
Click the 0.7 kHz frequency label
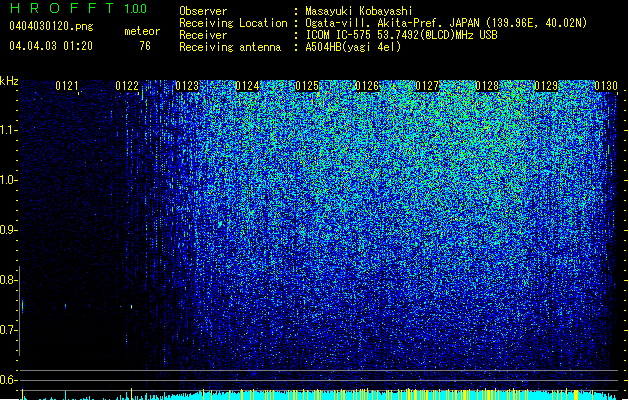pos(9,330)
